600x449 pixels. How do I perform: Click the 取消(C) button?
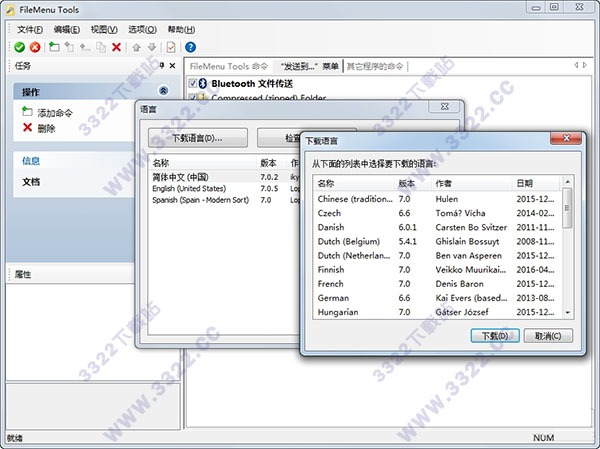pos(548,336)
